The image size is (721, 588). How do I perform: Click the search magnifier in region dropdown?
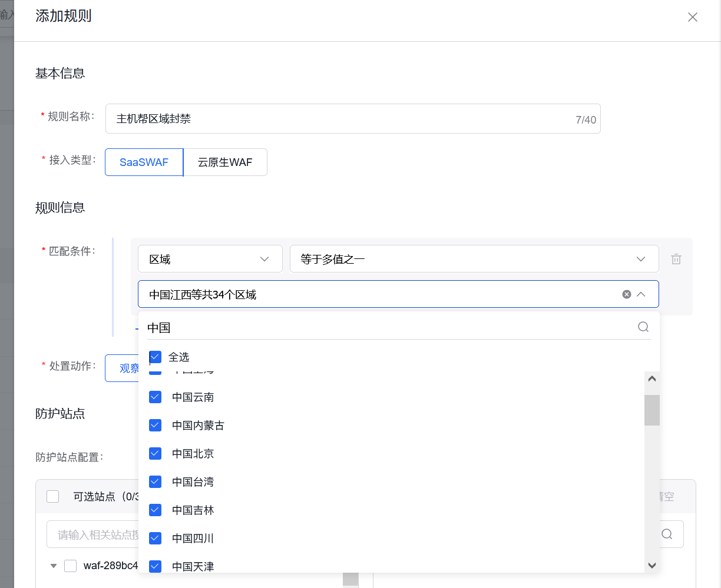pyautogui.click(x=643, y=327)
